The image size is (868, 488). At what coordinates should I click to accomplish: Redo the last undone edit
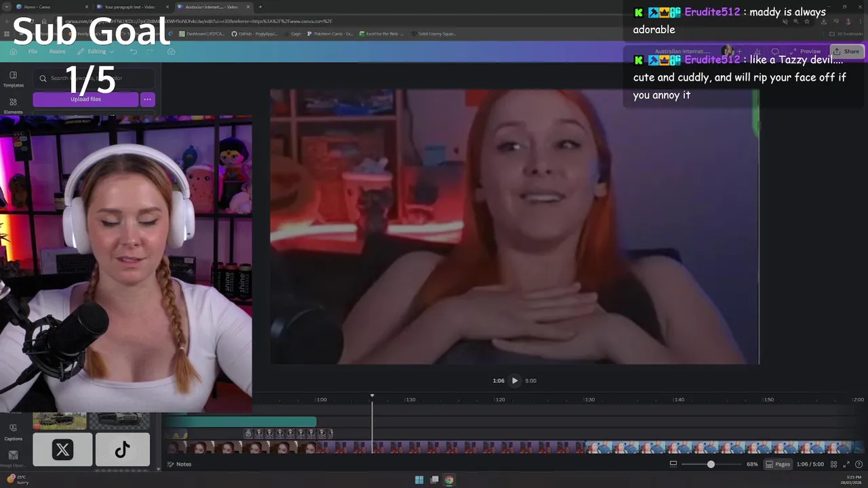tap(151, 52)
